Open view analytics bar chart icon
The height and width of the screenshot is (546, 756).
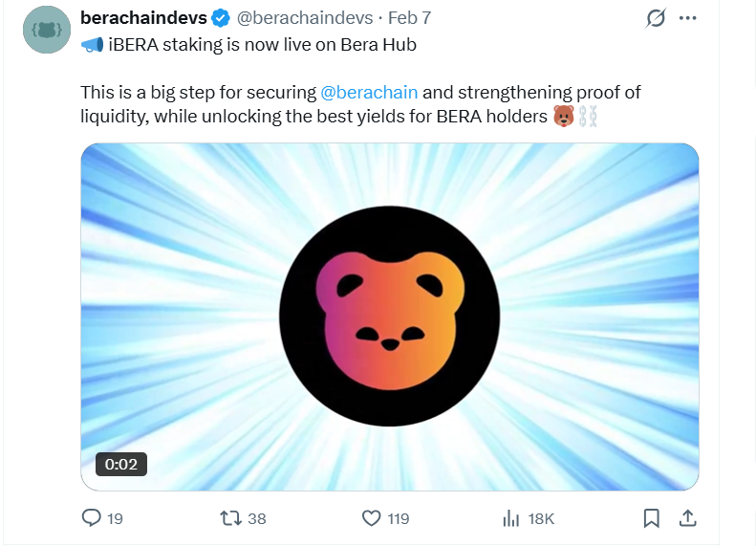510,518
